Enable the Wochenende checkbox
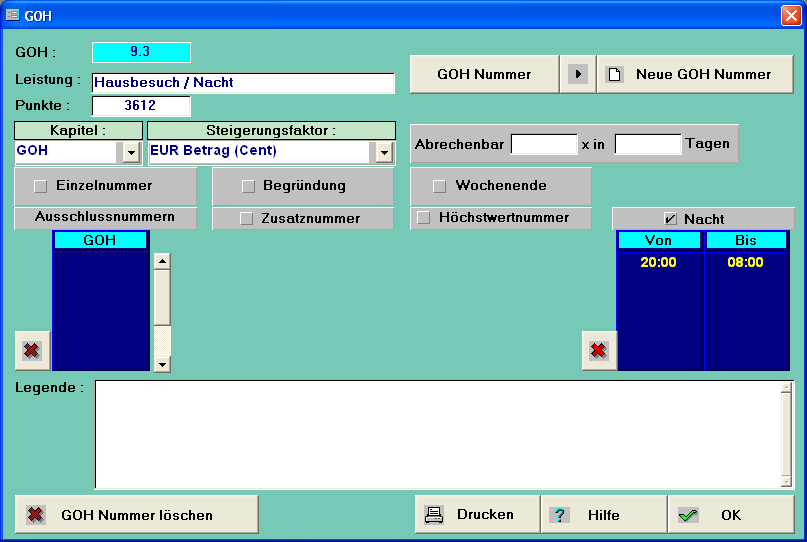The height and width of the screenshot is (542, 807). pyautogui.click(x=439, y=185)
